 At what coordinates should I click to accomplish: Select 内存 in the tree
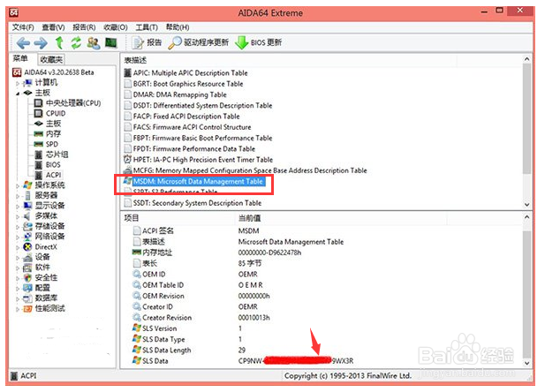coord(48,134)
